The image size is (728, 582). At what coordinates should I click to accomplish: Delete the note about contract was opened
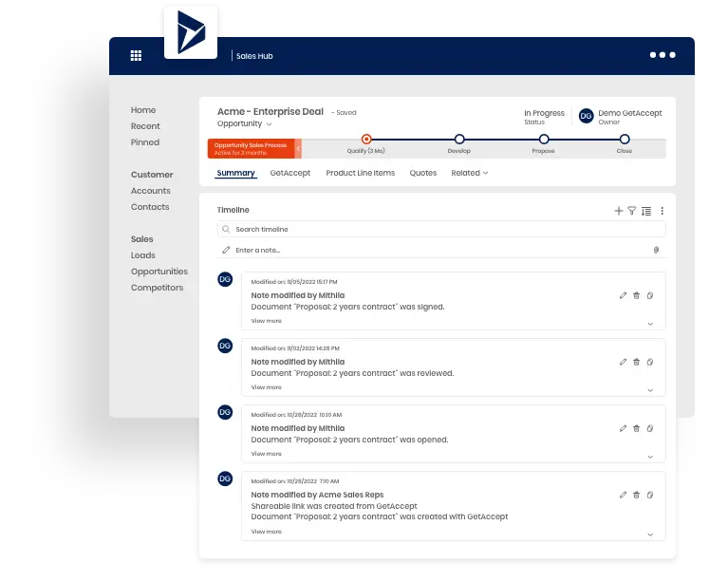coord(637,428)
